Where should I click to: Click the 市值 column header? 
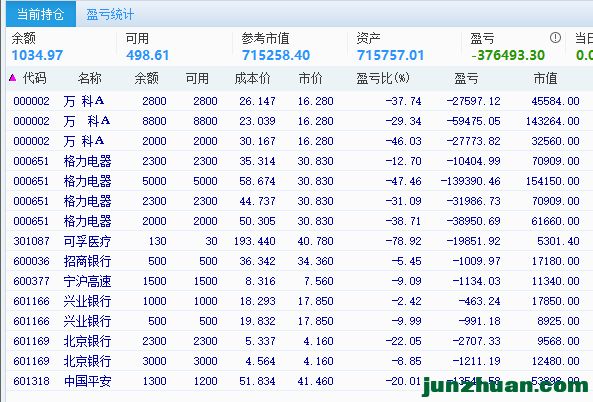click(x=545, y=78)
